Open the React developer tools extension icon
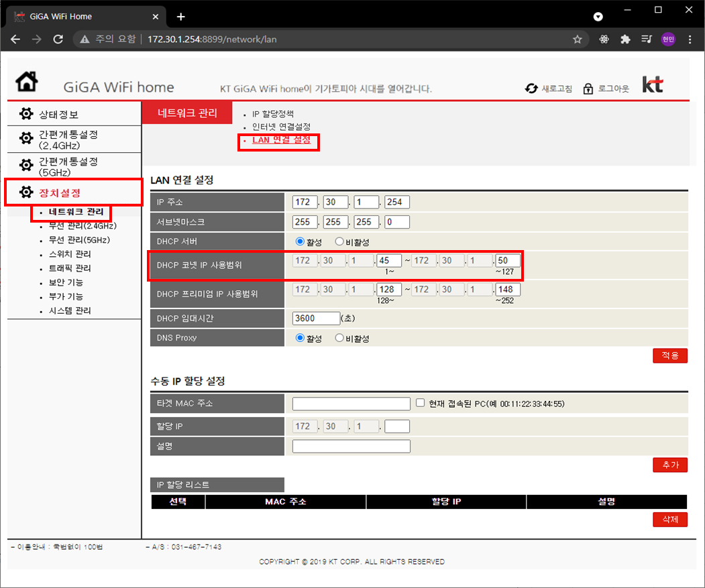This screenshot has width=705, height=588. click(604, 40)
